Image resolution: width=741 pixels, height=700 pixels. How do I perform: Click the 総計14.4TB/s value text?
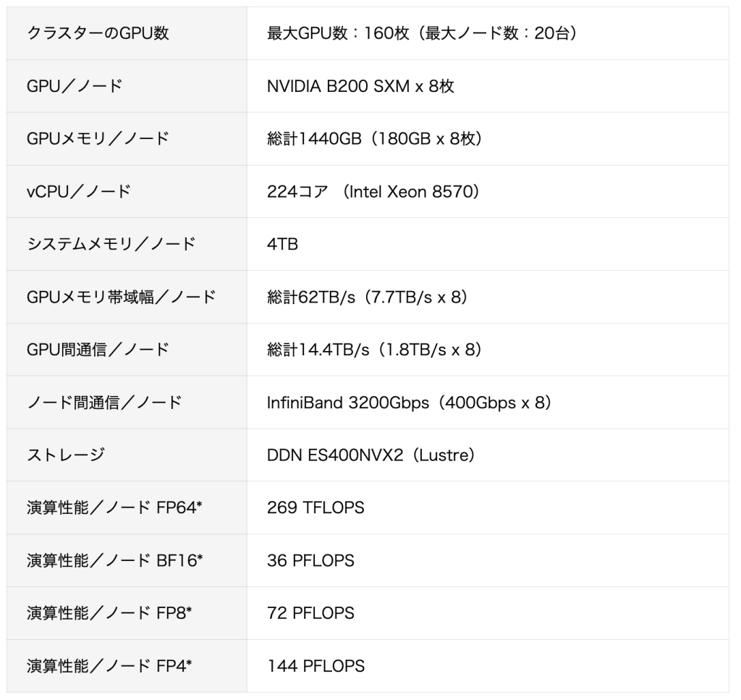(x=374, y=350)
